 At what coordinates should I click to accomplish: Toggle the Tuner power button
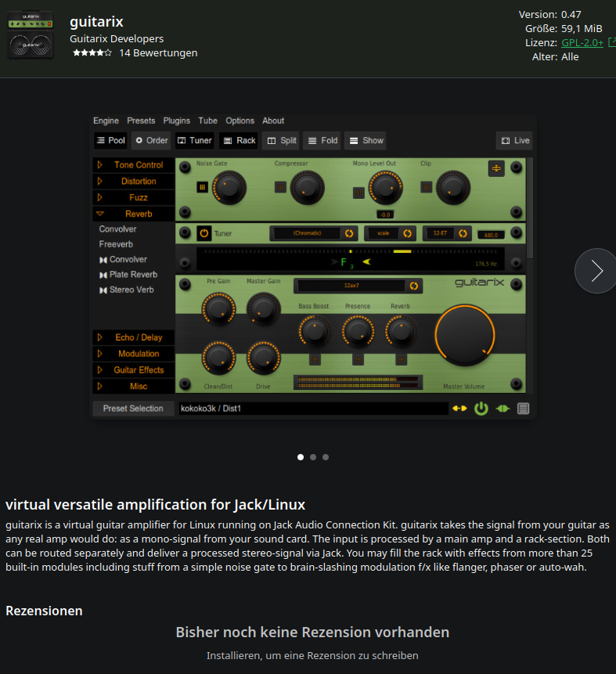204,233
